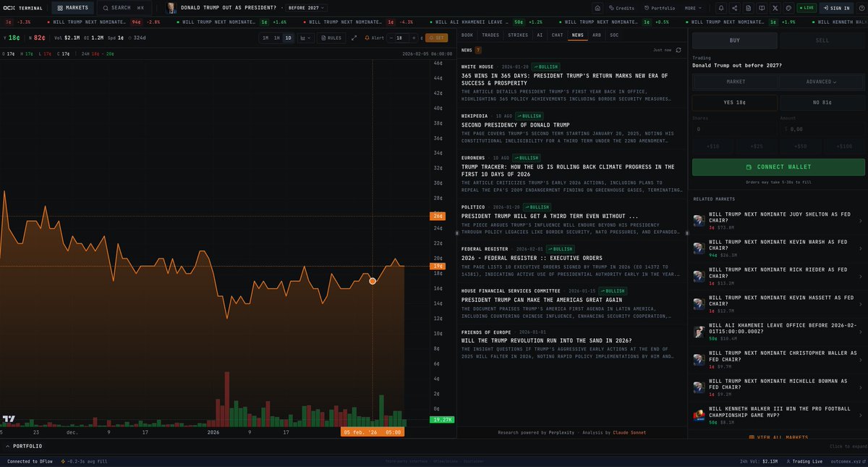
Task: Open Kenneth Walker III MVP market thumbnail
Action: tap(699, 415)
